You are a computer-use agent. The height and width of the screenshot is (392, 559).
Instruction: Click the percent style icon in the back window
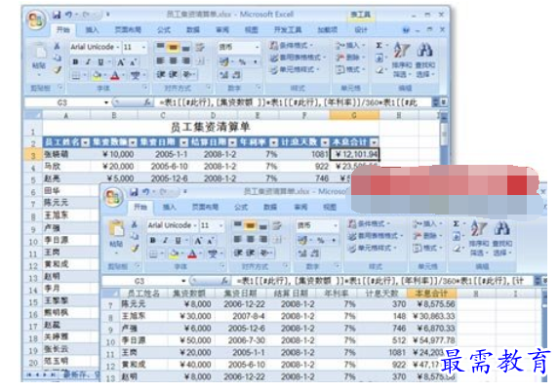pos(242,61)
